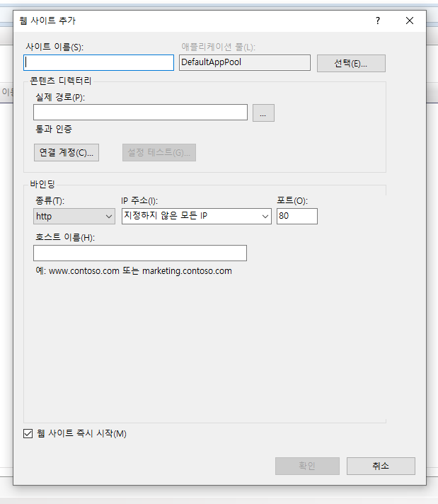Toggle 웹 사이트 즉시 시작 checkbox

click(x=28, y=434)
